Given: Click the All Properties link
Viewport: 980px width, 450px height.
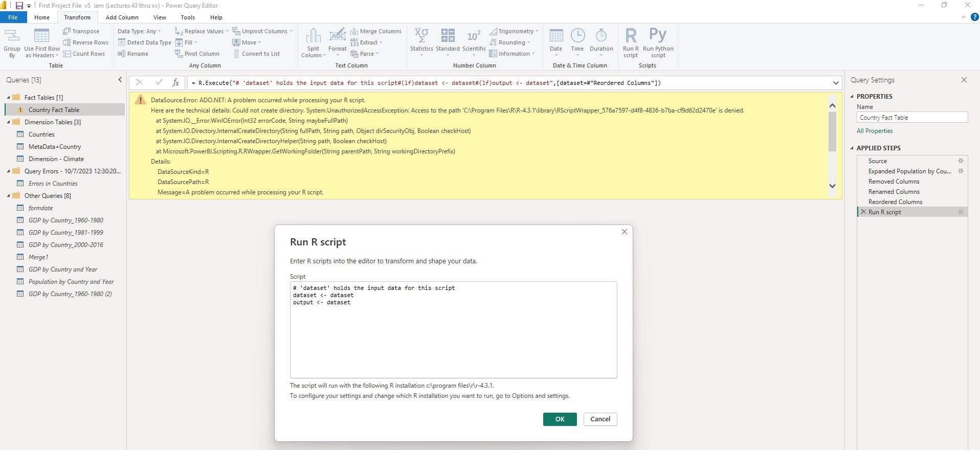Looking at the screenshot, I should tap(875, 131).
